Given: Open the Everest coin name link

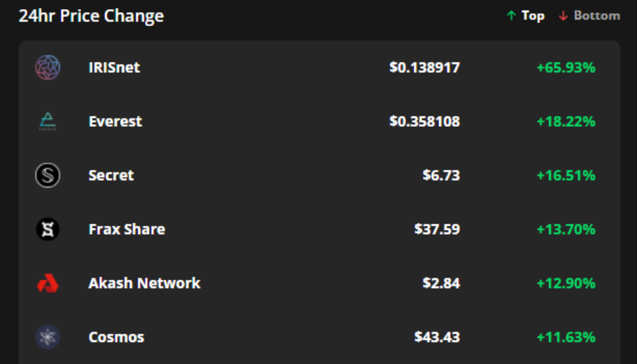Looking at the screenshot, I should (115, 121).
